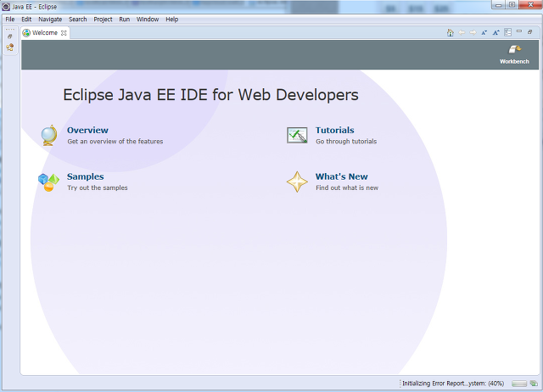Open the What's New link
The image size is (543, 392).
click(341, 176)
